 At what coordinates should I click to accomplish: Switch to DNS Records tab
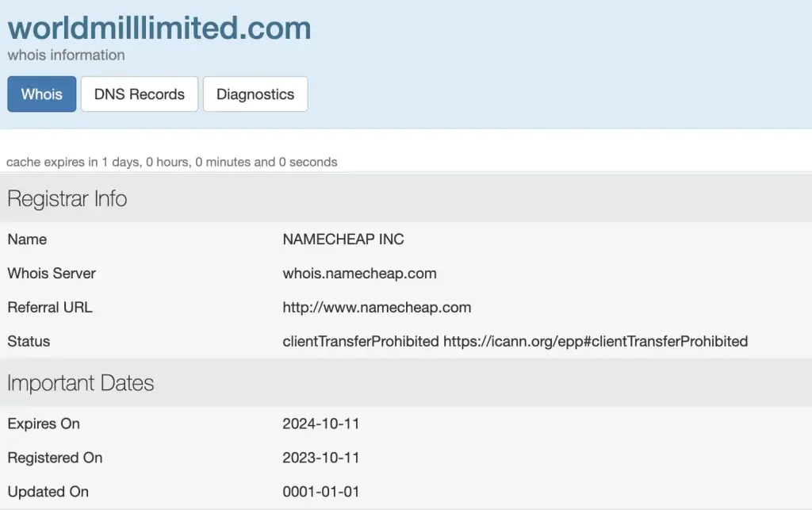click(x=140, y=94)
